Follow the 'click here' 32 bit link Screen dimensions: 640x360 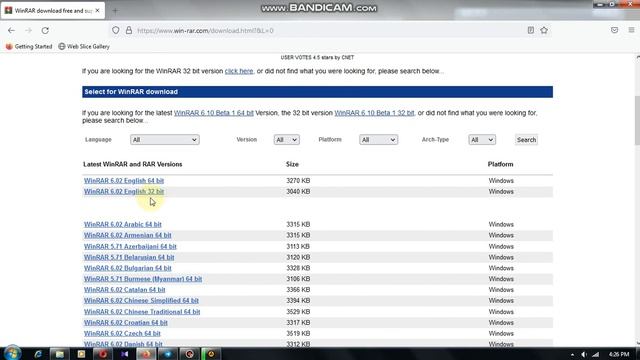239,71
